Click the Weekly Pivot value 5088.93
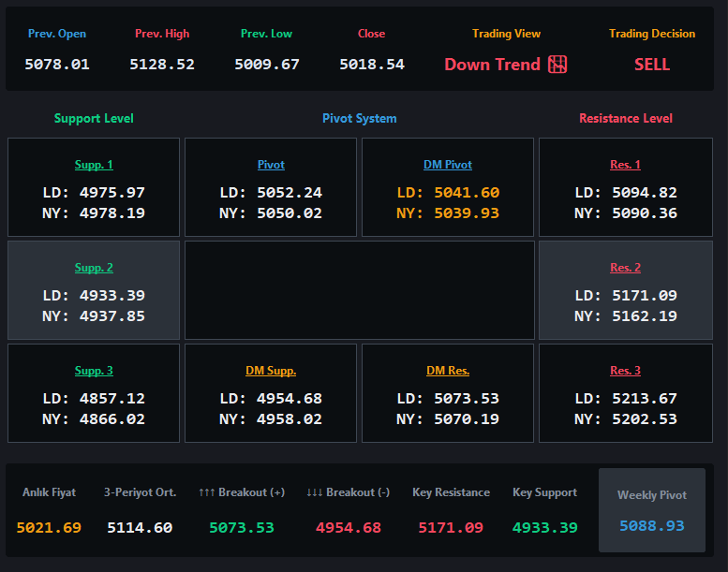This screenshot has height=572, width=728. coord(652,526)
